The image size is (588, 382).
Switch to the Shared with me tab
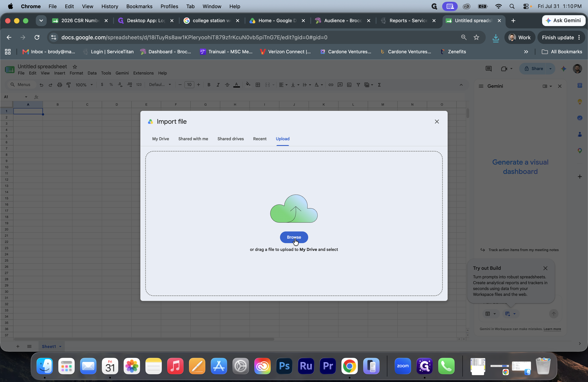tap(193, 139)
